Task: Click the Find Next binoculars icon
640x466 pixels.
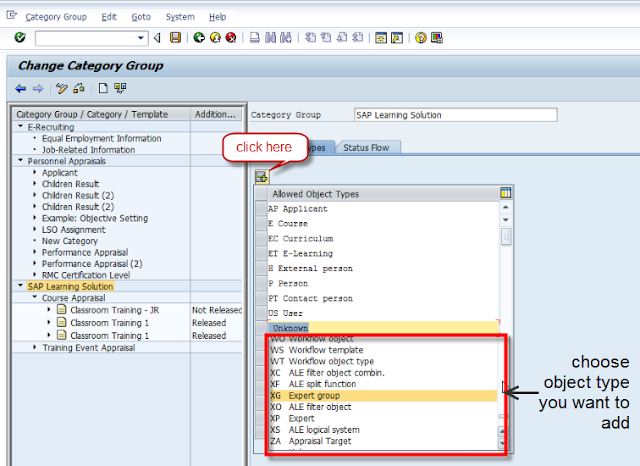Action: pyautogui.click(x=286, y=38)
